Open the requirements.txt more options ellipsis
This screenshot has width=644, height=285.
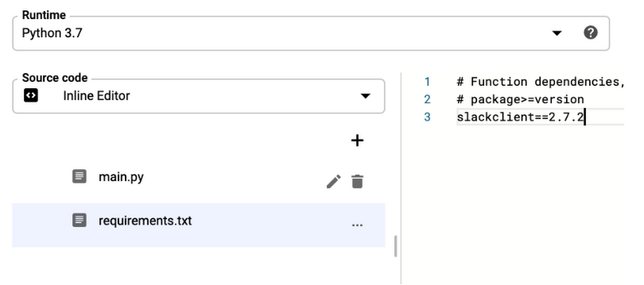(x=357, y=225)
